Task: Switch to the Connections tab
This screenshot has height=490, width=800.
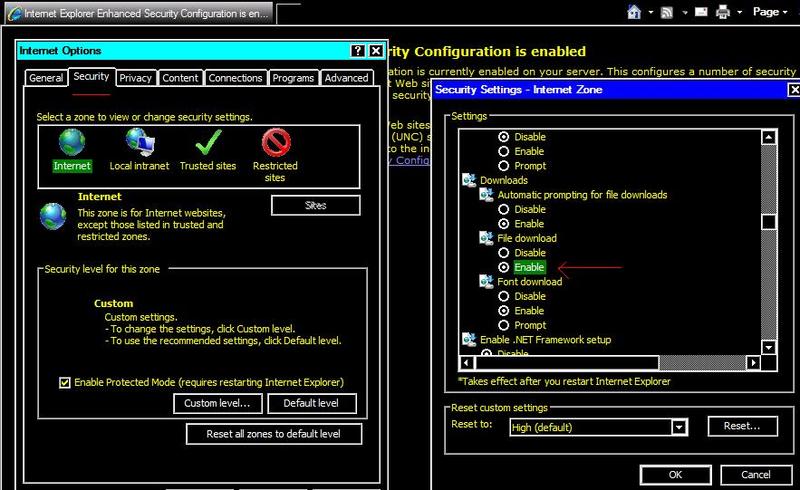Action: pyautogui.click(x=235, y=78)
